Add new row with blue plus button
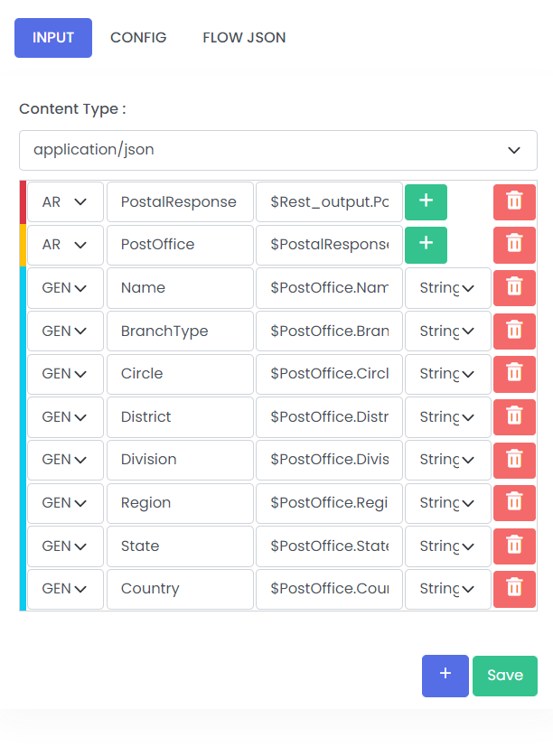553x756 pixels. 445,676
